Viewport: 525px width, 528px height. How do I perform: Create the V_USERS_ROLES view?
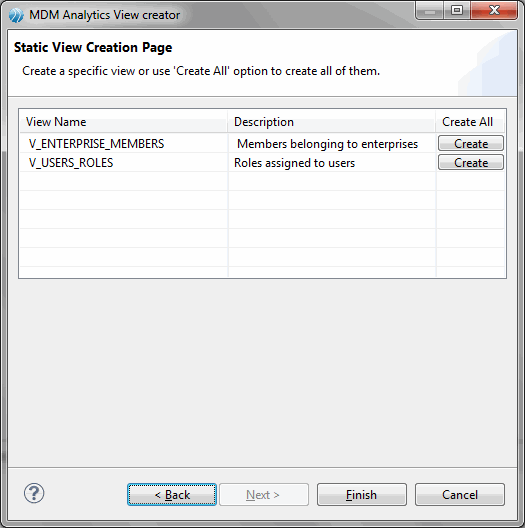pyautogui.click(x=471, y=163)
